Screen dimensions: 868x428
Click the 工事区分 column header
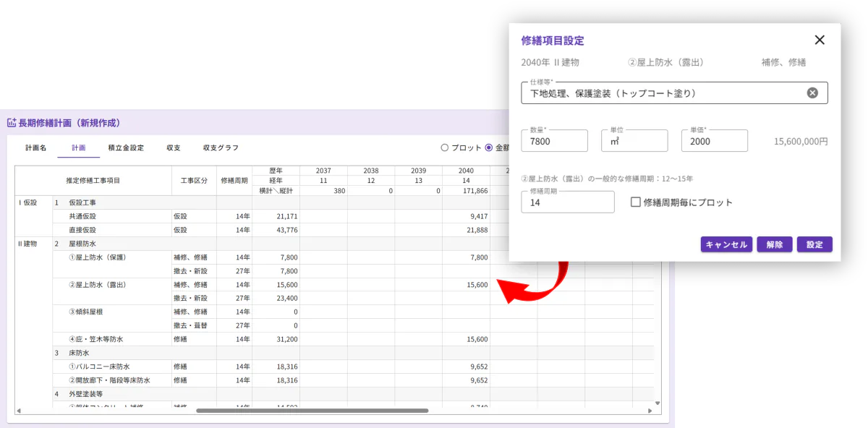(193, 181)
